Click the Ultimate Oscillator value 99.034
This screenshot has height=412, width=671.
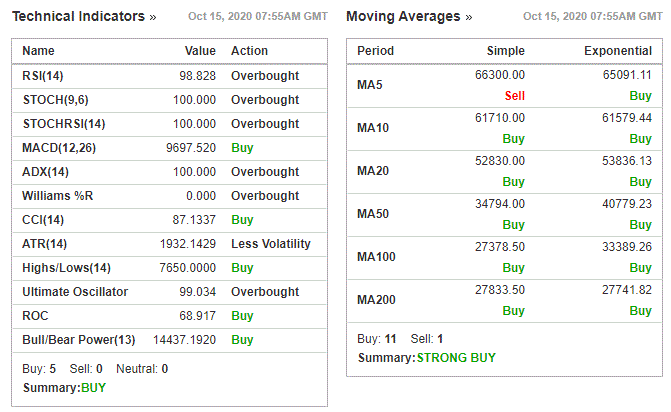tap(197, 291)
